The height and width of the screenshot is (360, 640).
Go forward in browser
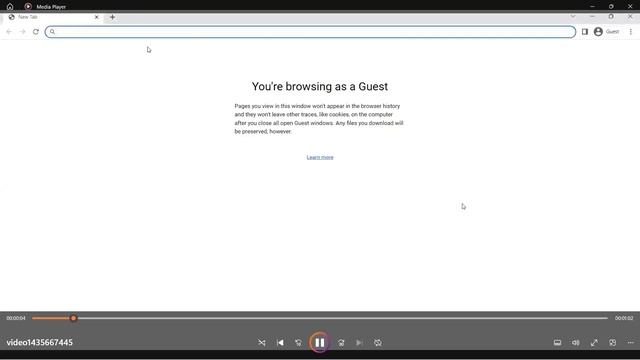coord(22,31)
